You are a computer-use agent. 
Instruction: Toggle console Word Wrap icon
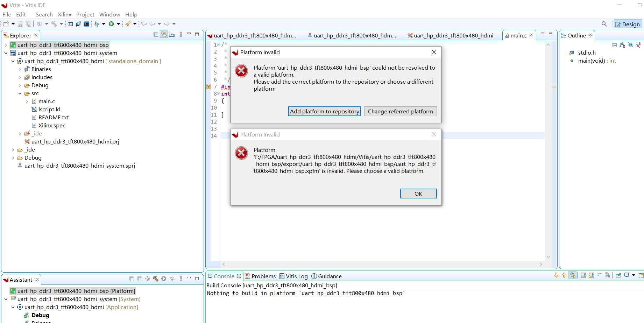600,275
